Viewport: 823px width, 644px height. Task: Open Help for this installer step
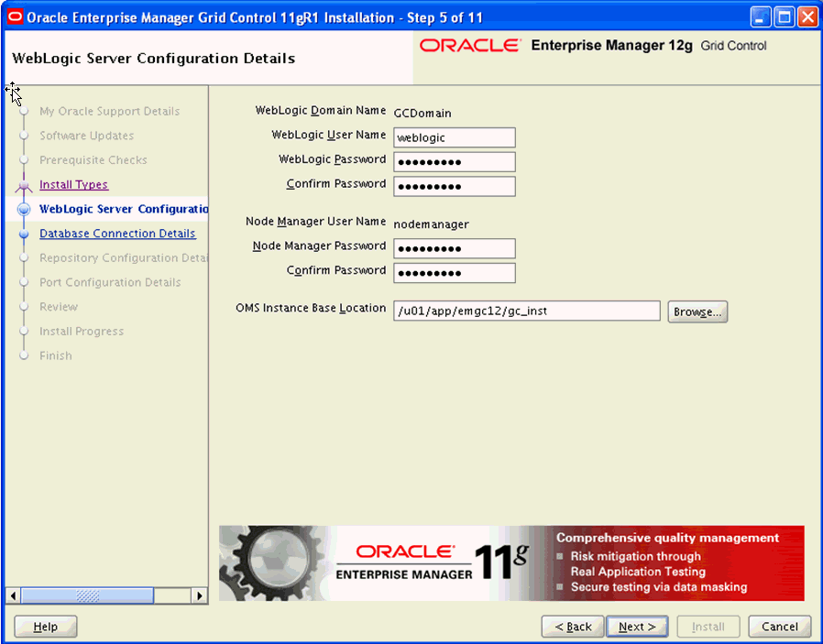point(46,627)
